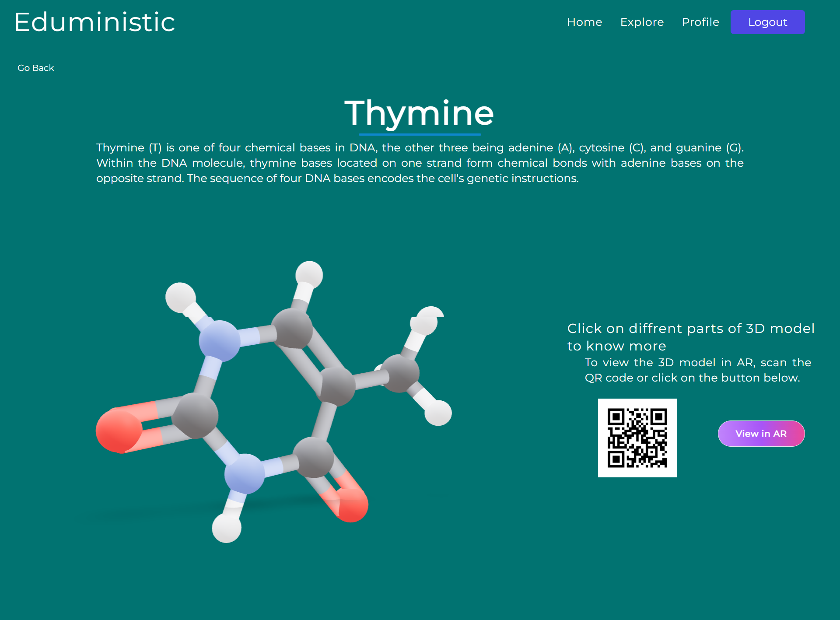The width and height of the screenshot is (840, 620).
Task: Click the Go Back link
Action: point(35,68)
